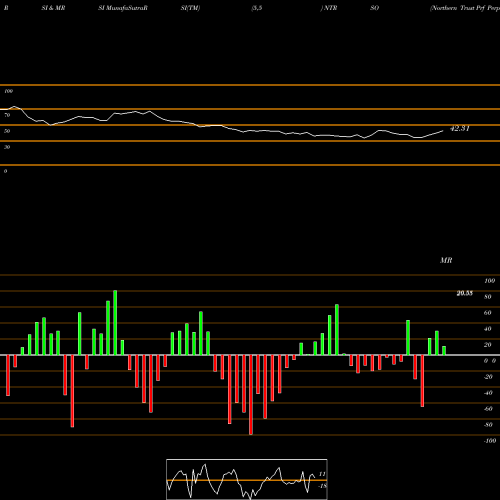Click the MR axis label 100
500x500 pixels.
490,281
